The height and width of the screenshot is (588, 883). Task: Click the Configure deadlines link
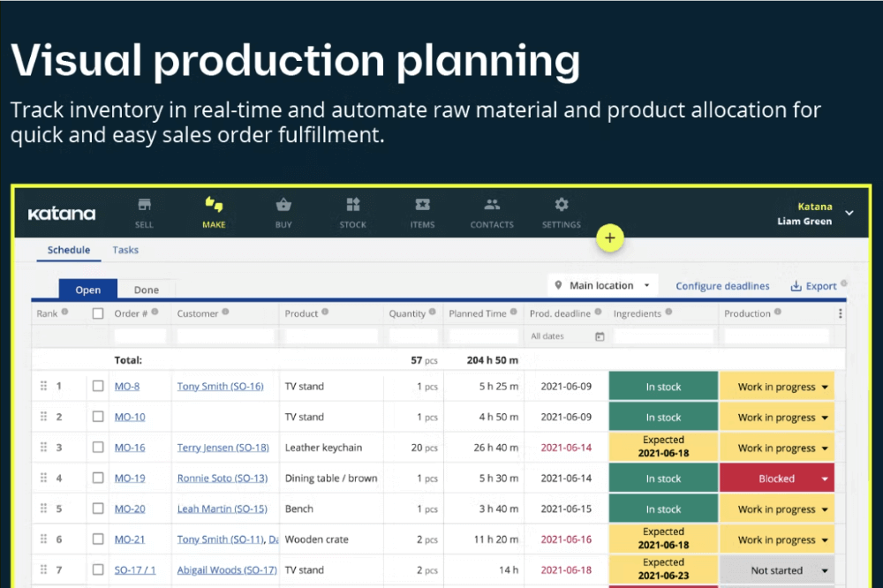click(x=722, y=286)
